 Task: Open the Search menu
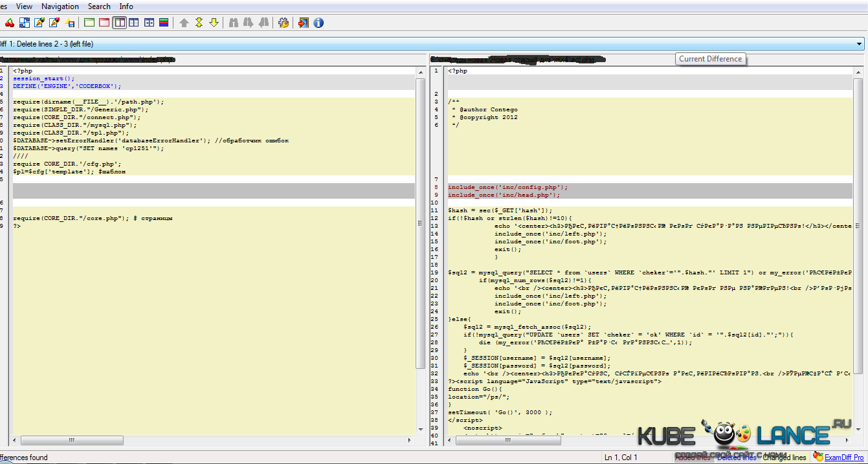99,6
